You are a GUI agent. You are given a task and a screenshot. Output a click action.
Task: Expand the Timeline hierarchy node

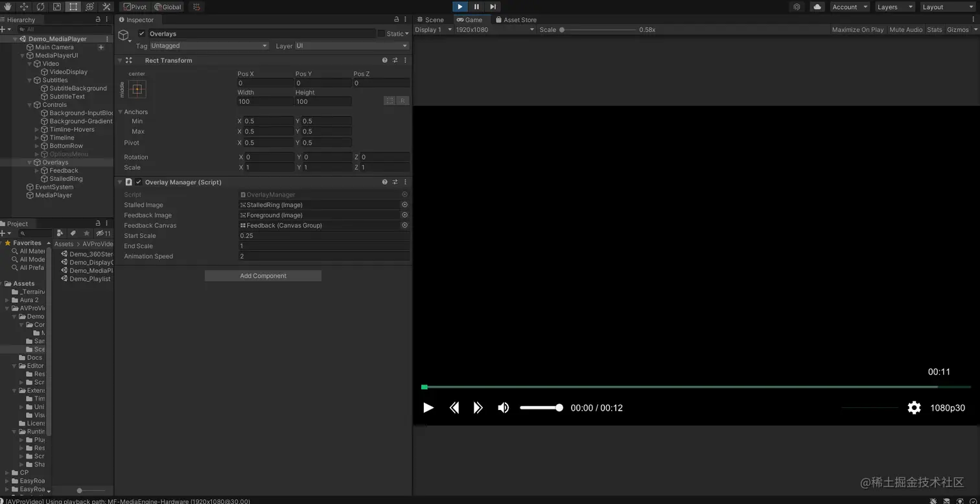point(37,138)
